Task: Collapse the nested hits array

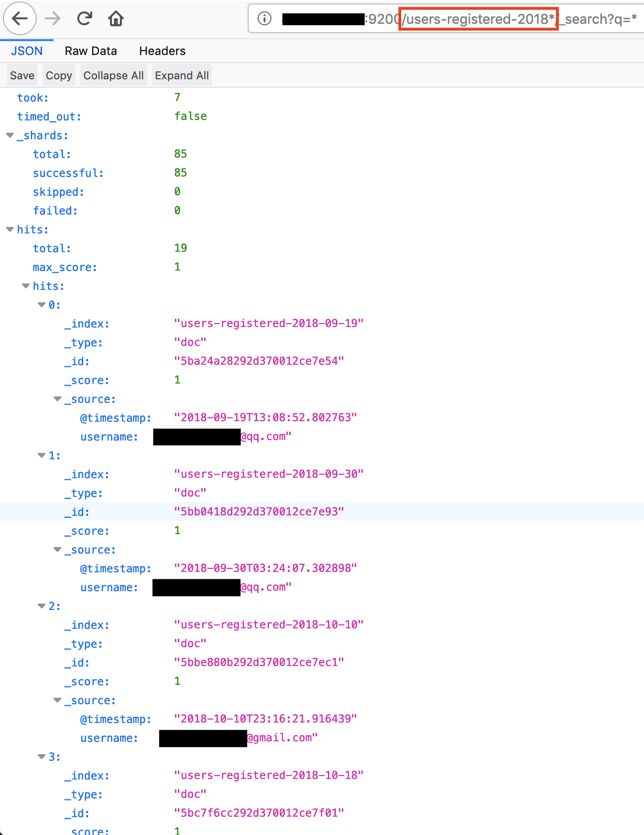Action: tap(26, 286)
